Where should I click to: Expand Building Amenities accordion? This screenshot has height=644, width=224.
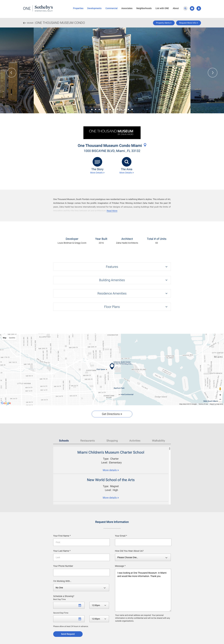coord(112,280)
